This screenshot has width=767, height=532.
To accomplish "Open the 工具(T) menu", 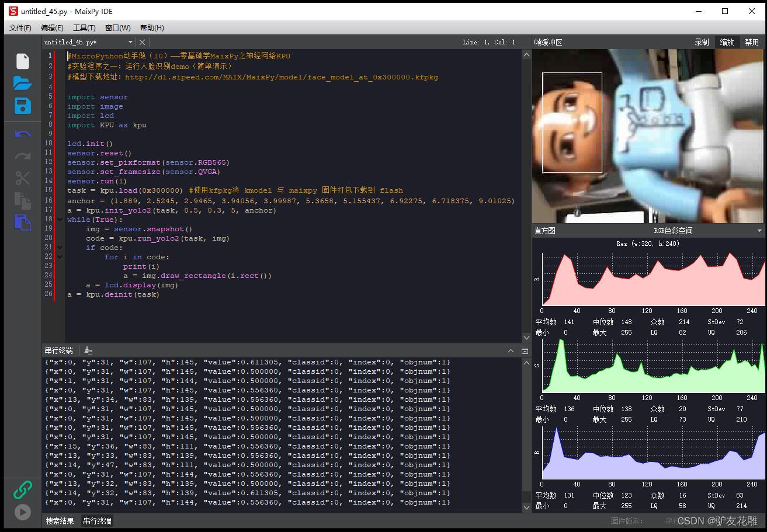I will tap(84, 28).
